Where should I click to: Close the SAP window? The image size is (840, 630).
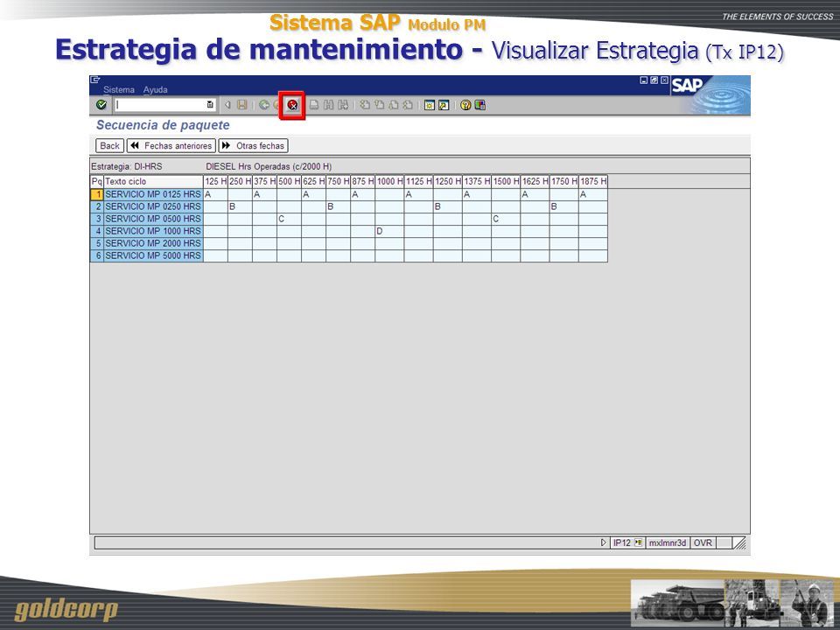coord(664,80)
